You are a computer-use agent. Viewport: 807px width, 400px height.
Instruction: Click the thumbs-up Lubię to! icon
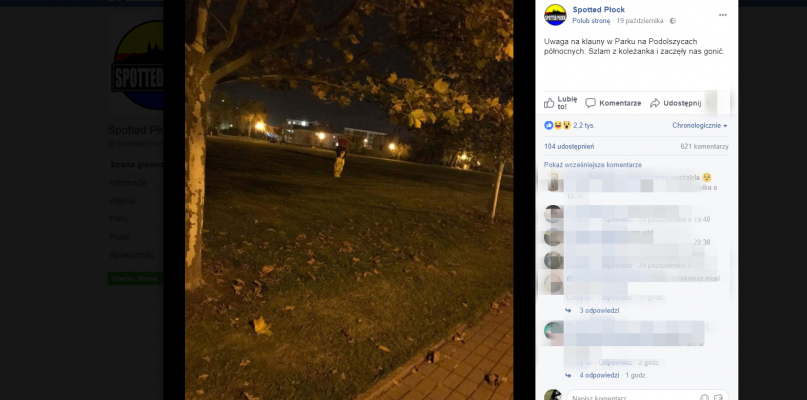click(549, 103)
